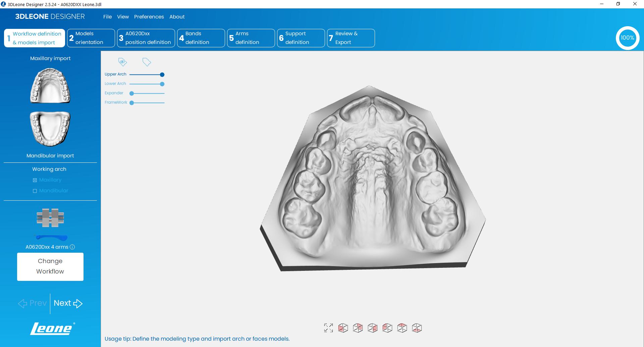
Task: Click the fit-to-view expand arrows icon
Action: (x=328, y=328)
